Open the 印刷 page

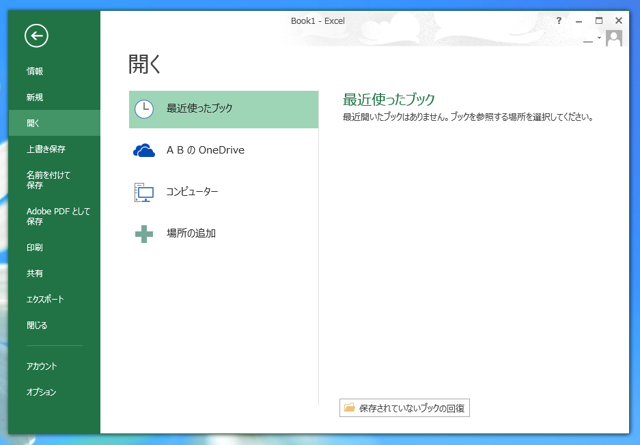pyautogui.click(x=54, y=247)
